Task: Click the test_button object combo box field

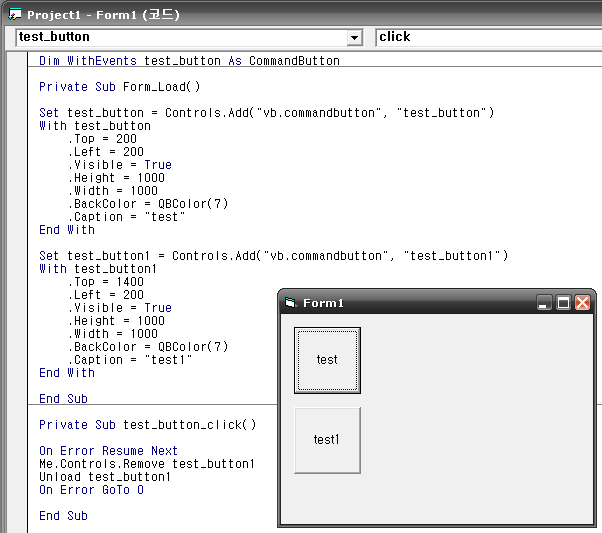Action: click(x=189, y=37)
